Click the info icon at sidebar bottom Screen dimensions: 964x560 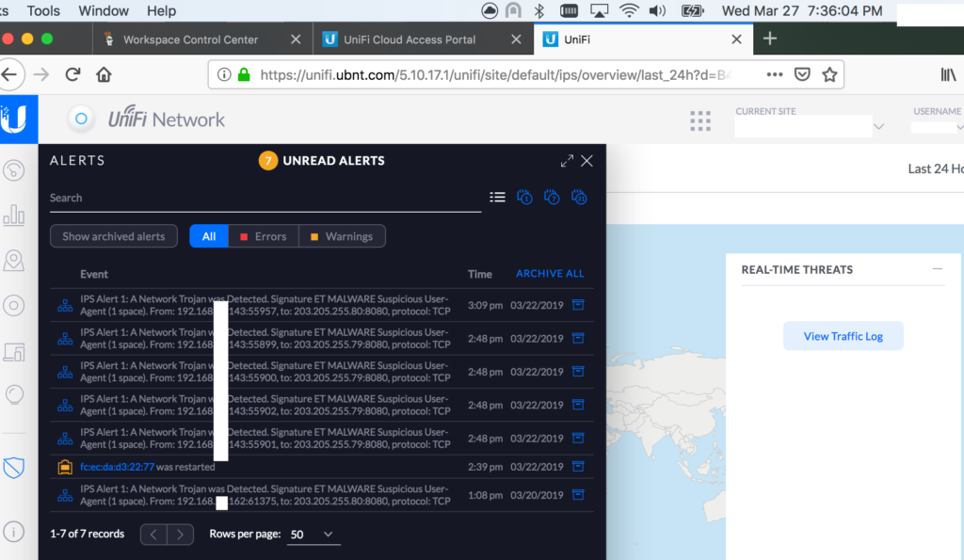point(13,532)
